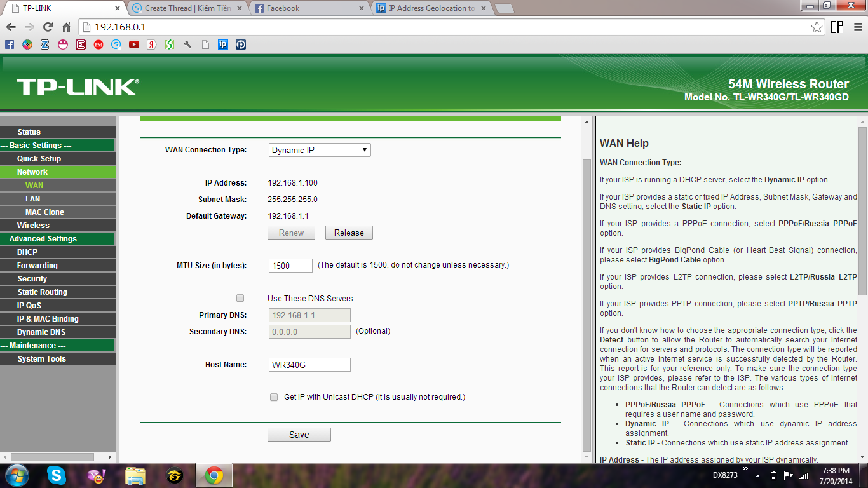Image resolution: width=868 pixels, height=488 pixels.
Task: Click the CP extension icon
Action: click(x=837, y=27)
